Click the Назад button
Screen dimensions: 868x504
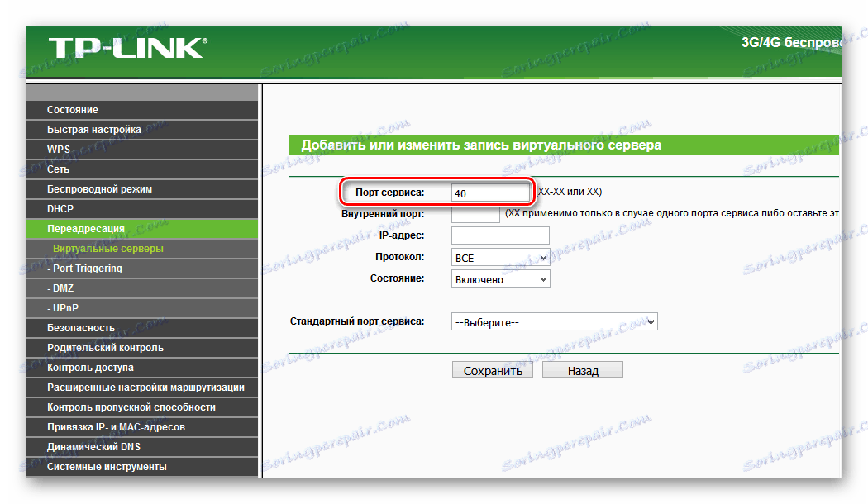click(583, 371)
